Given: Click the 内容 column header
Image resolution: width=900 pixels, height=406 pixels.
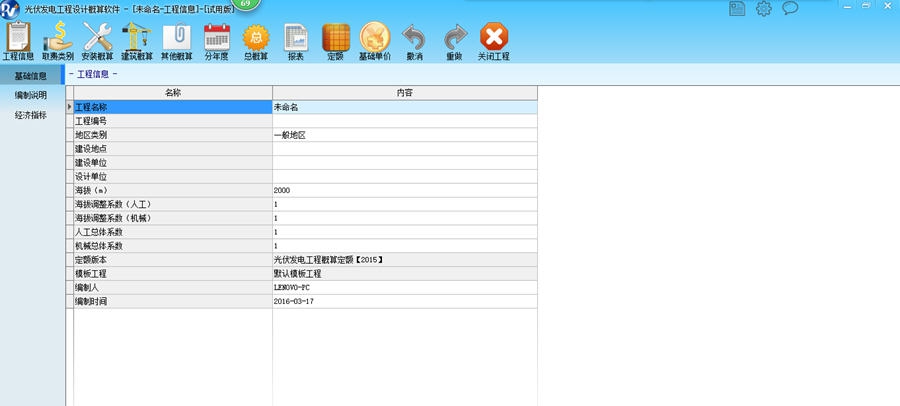Looking at the screenshot, I should (x=405, y=93).
